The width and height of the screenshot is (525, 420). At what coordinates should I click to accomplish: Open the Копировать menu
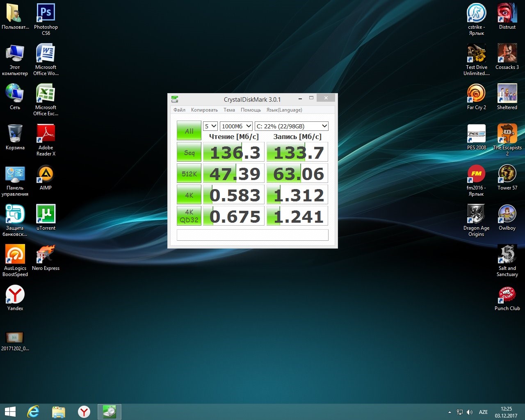point(204,110)
